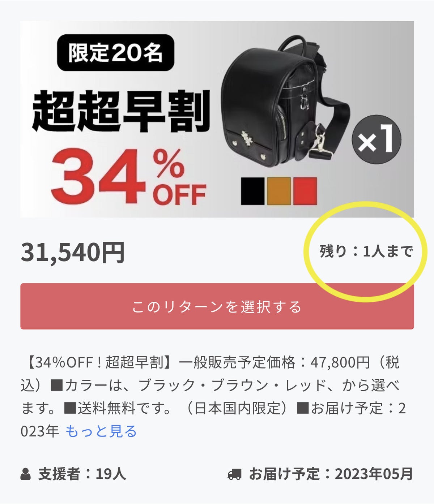Click the 超超早割 banner heading
Image resolution: width=434 pixels, height=504 pixels.
pos(122,111)
